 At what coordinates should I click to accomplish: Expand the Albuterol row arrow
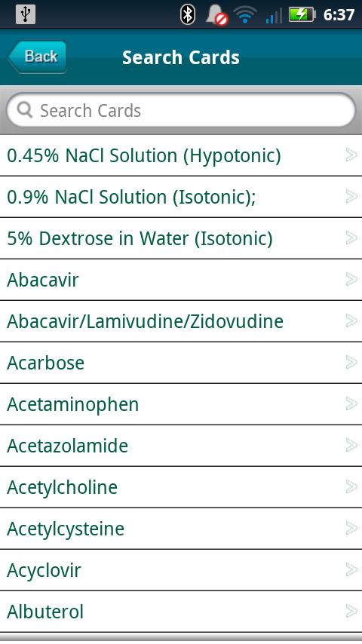(351, 611)
